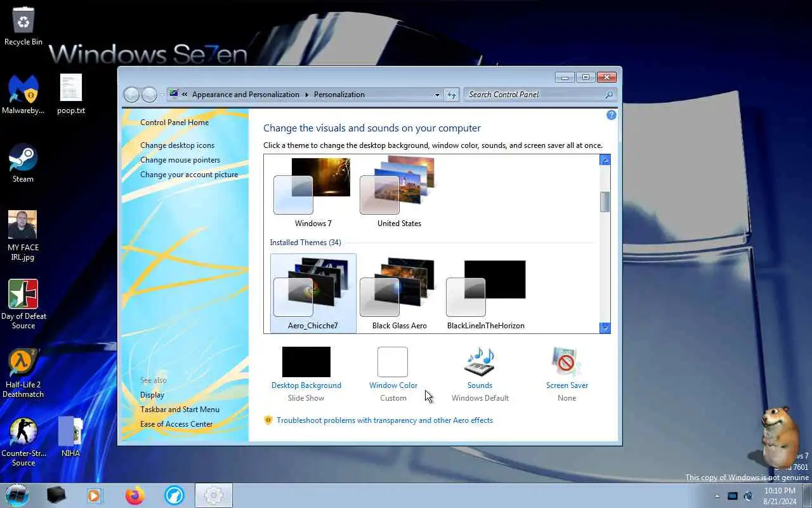Open recent pages dropdown beside the navigation arrows

(x=162, y=95)
